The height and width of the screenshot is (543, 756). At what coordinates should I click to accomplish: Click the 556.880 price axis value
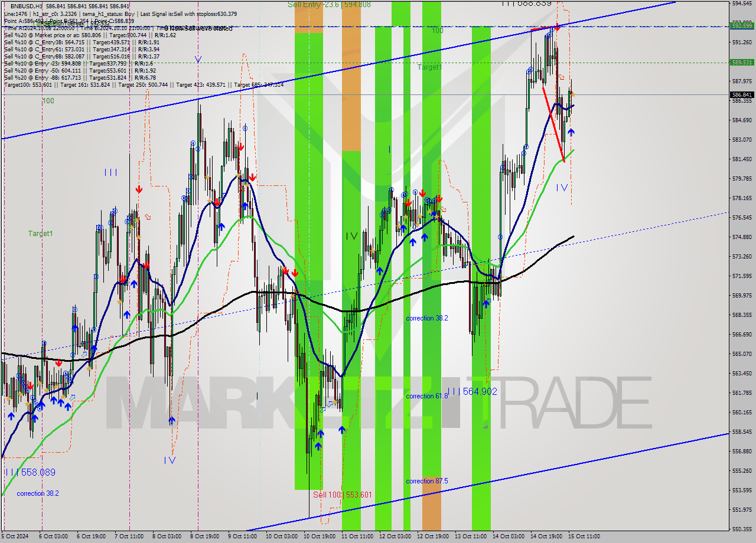(x=742, y=452)
